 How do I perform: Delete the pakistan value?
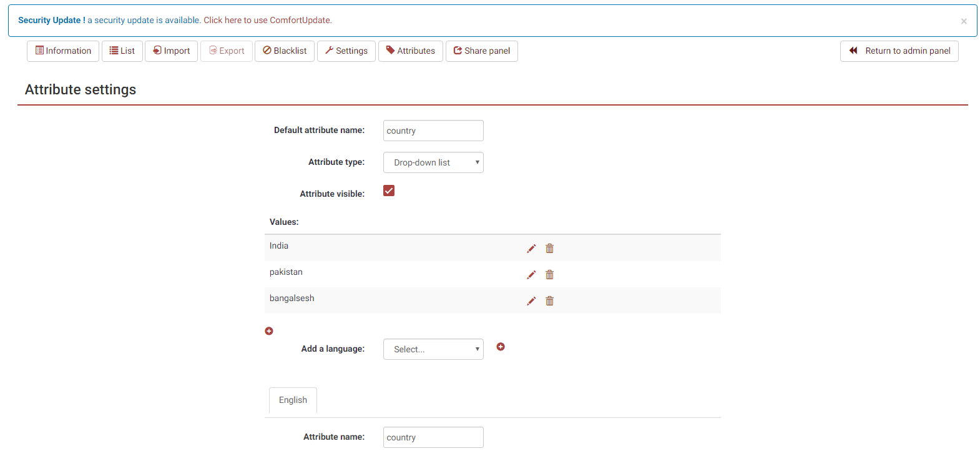(549, 275)
